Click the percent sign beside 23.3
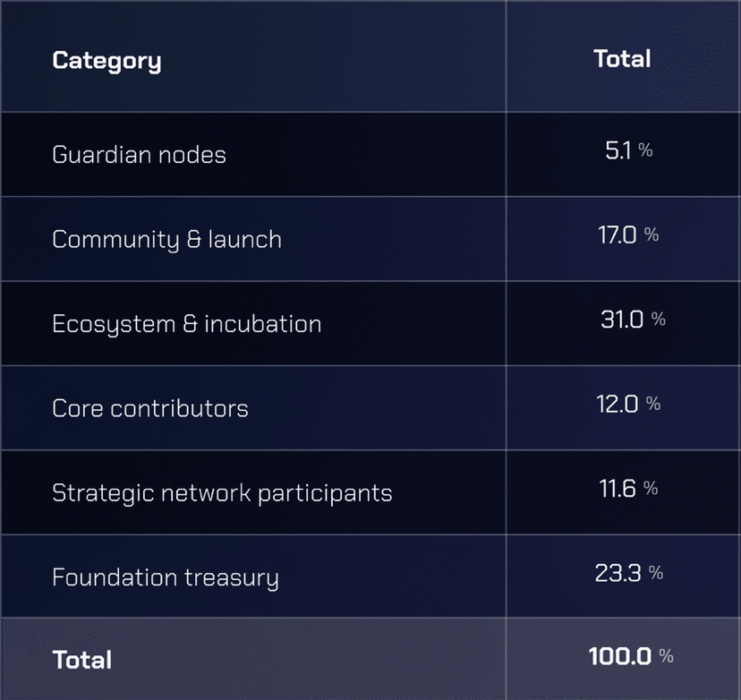The height and width of the screenshot is (700, 741). click(x=656, y=574)
